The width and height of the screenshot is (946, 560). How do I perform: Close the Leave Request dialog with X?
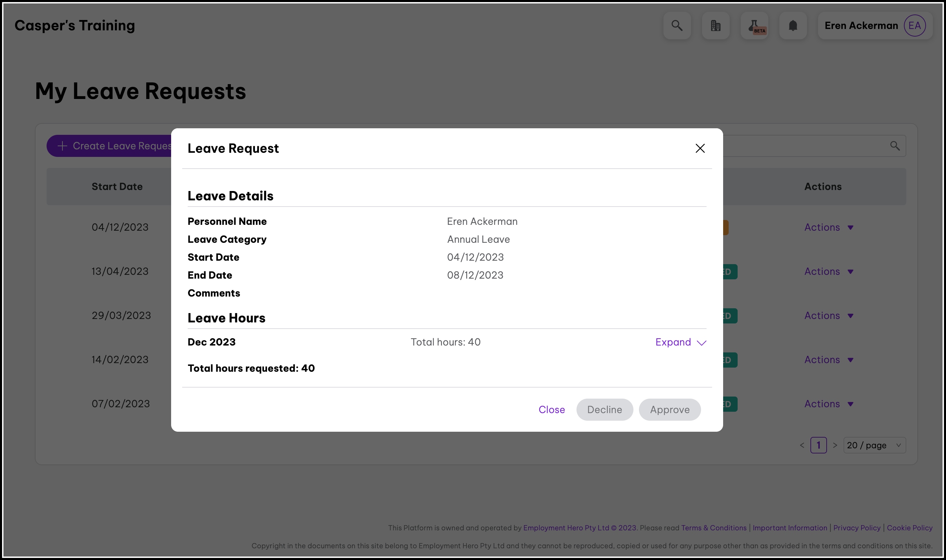[700, 148]
